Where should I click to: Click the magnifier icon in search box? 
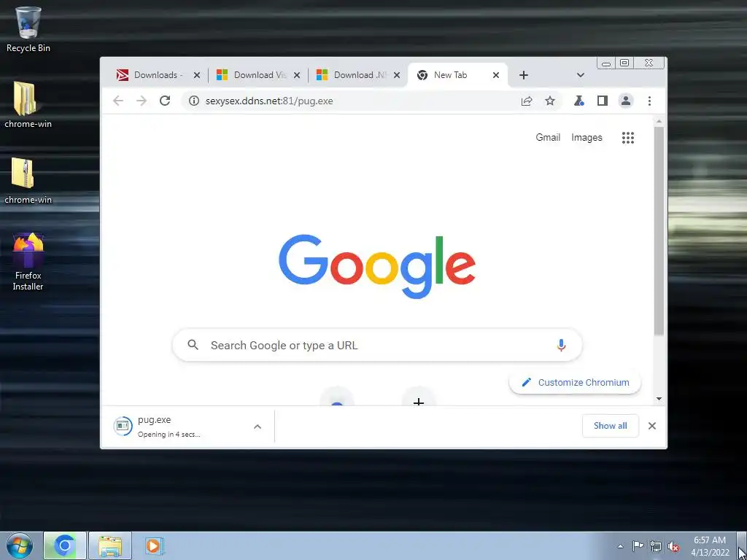tap(193, 345)
